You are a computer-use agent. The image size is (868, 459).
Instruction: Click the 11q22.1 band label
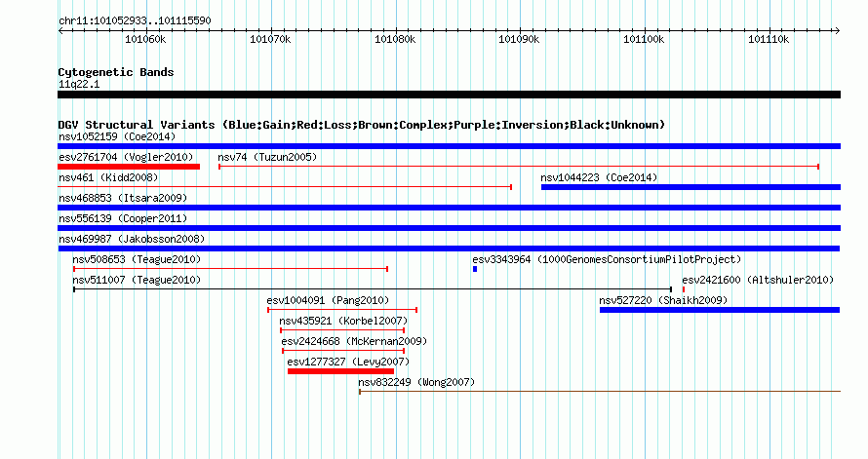click(79, 84)
